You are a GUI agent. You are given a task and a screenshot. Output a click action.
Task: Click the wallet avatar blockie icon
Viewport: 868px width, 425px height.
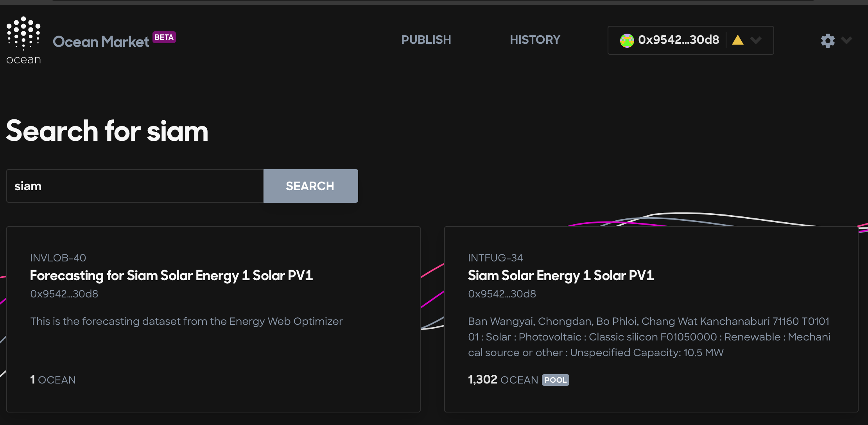[627, 40]
